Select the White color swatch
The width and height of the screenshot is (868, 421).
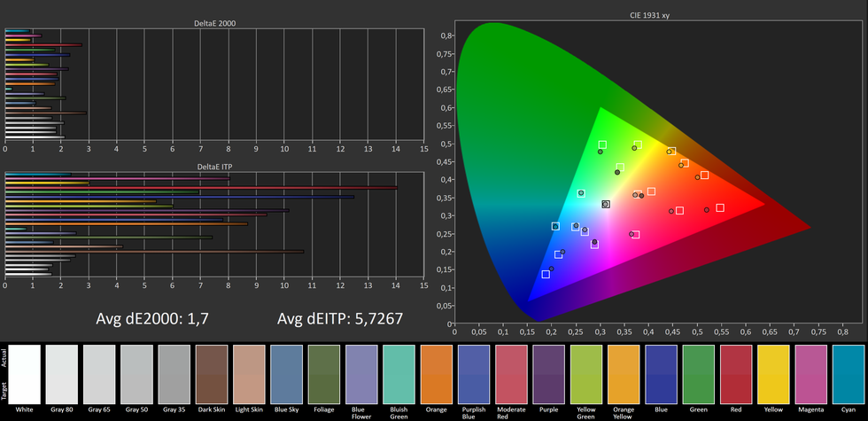(x=24, y=374)
